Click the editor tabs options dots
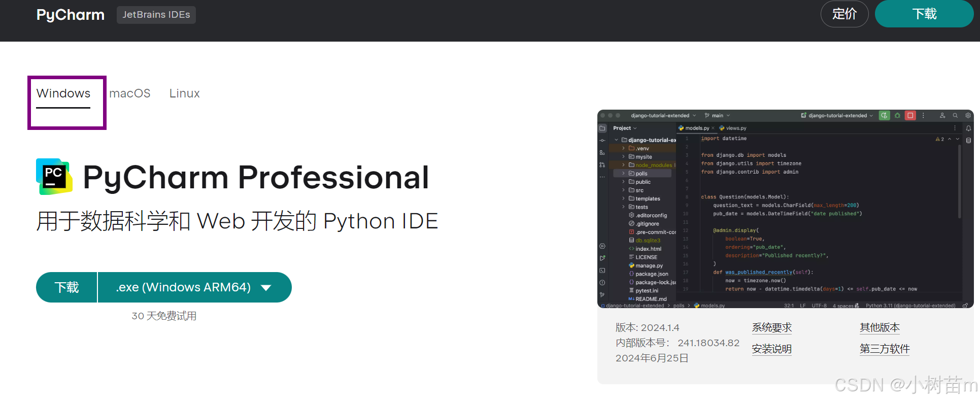 pyautogui.click(x=955, y=128)
